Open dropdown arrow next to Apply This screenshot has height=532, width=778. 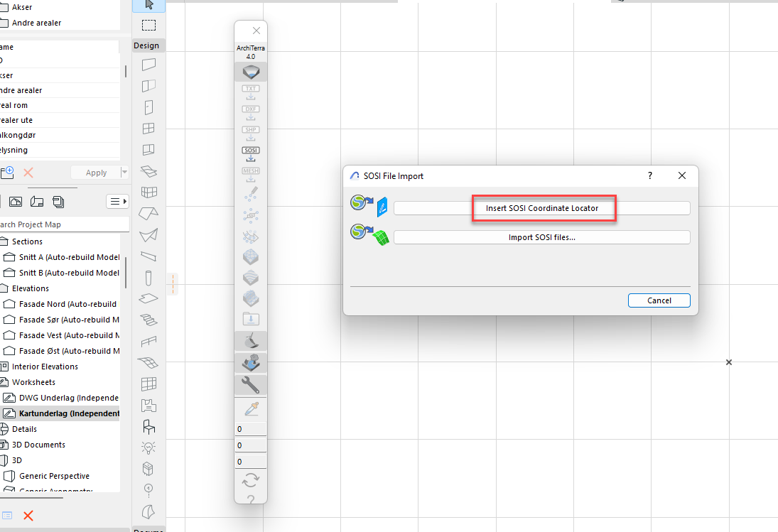(125, 173)
